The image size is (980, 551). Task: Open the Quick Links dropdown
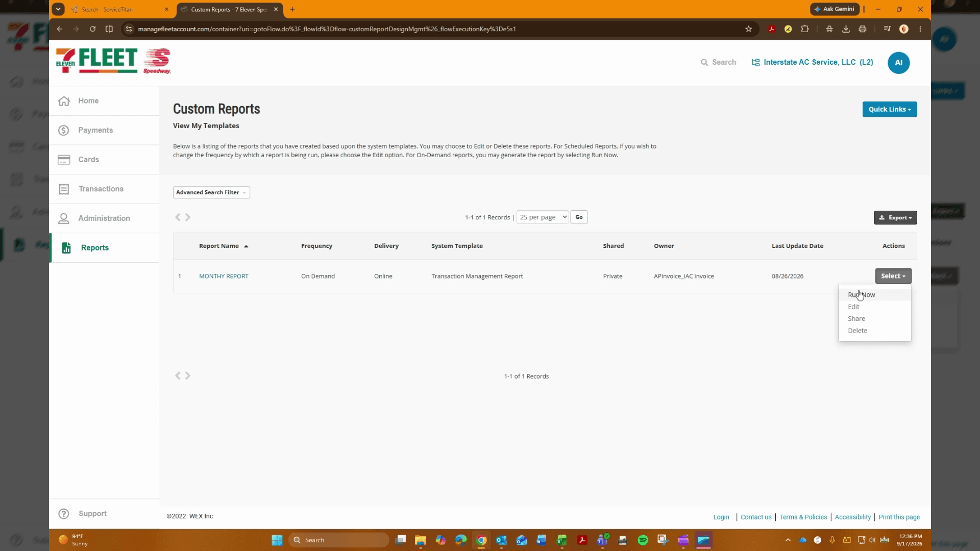pyautogui.click(x=890, y=109)
